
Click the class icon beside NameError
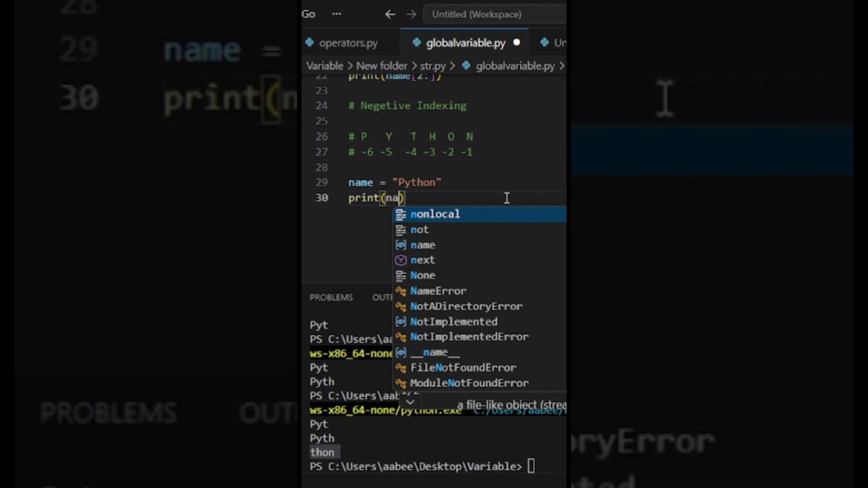(x=401, y=291)
